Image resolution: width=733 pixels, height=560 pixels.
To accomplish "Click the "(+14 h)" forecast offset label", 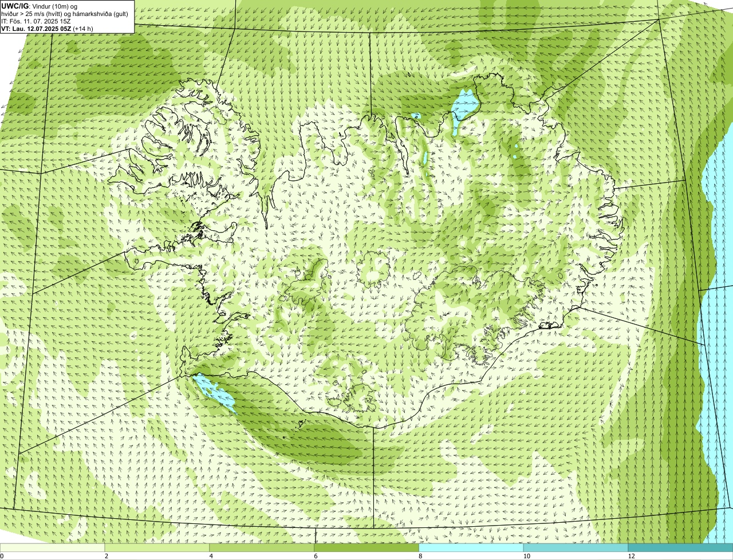I will pyautogui.click(x=83, y=29).
